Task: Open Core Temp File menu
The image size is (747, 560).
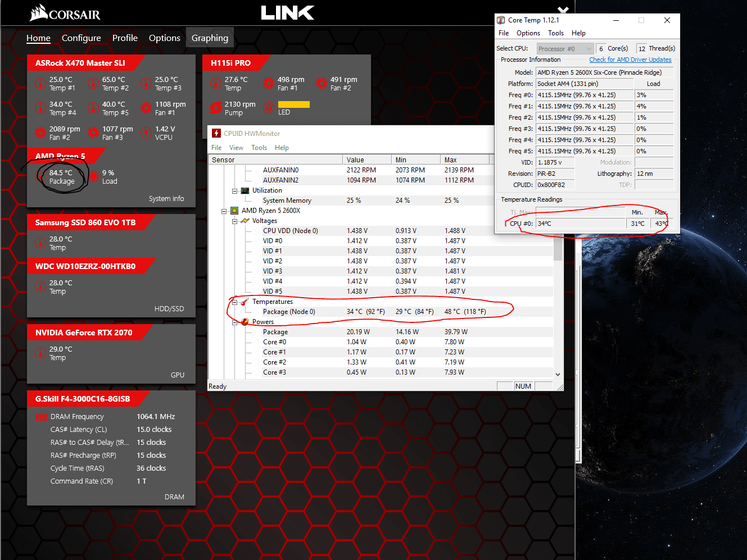Action: (504, 33)
